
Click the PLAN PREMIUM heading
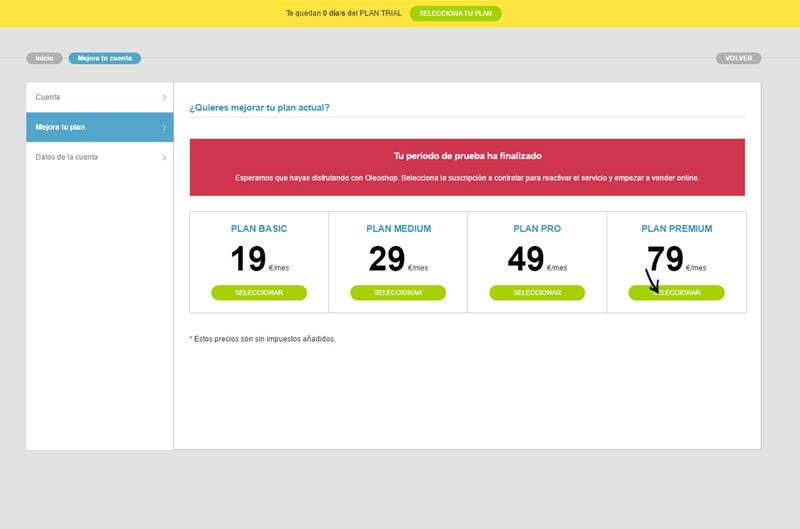677,229
